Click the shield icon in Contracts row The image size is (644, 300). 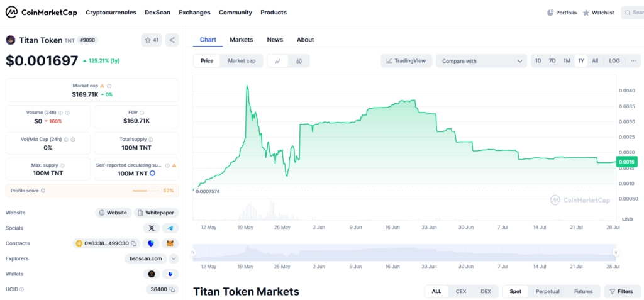coord(151,243)
